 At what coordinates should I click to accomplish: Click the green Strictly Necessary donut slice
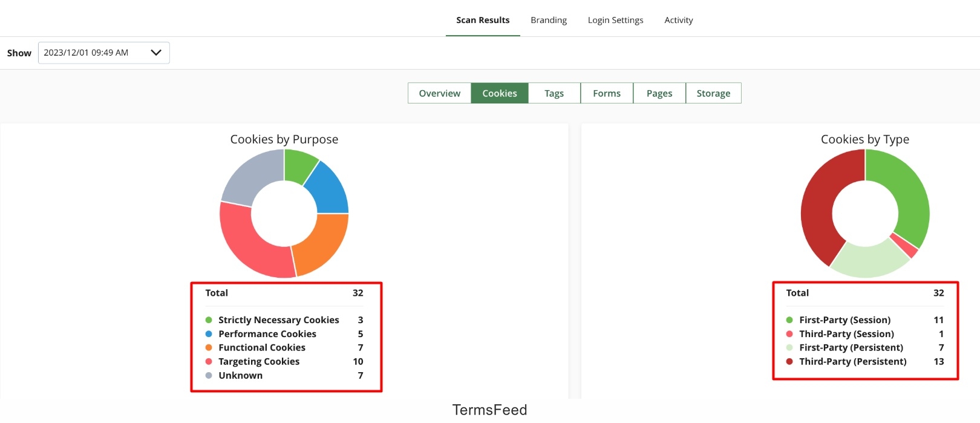(299, 165)
